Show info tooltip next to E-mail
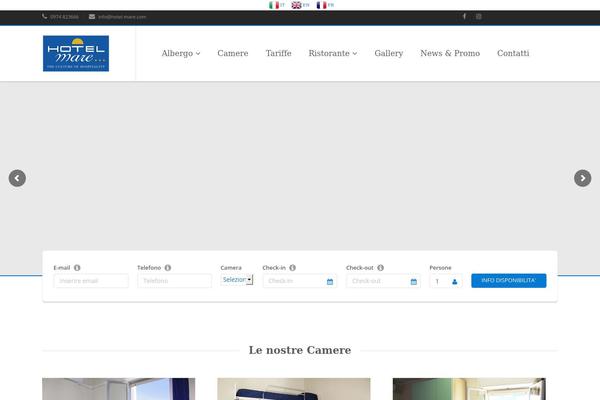 pyautogui.click(x=77, y=268)
